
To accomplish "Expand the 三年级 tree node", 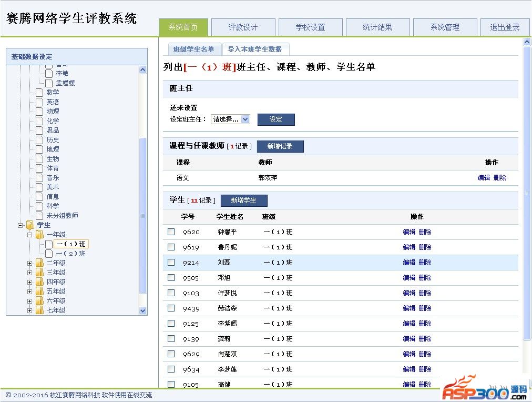I will (x=30, y=273).
